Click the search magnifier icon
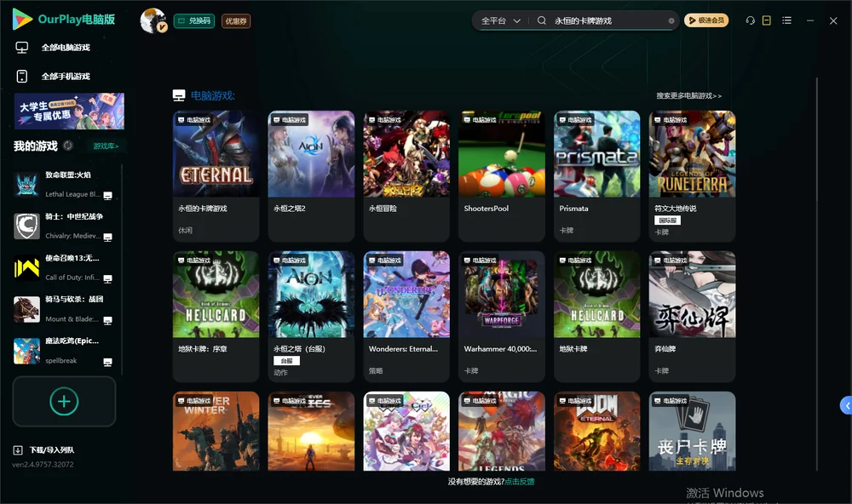This screenshot has height=504, width=852. pos(542,20)
